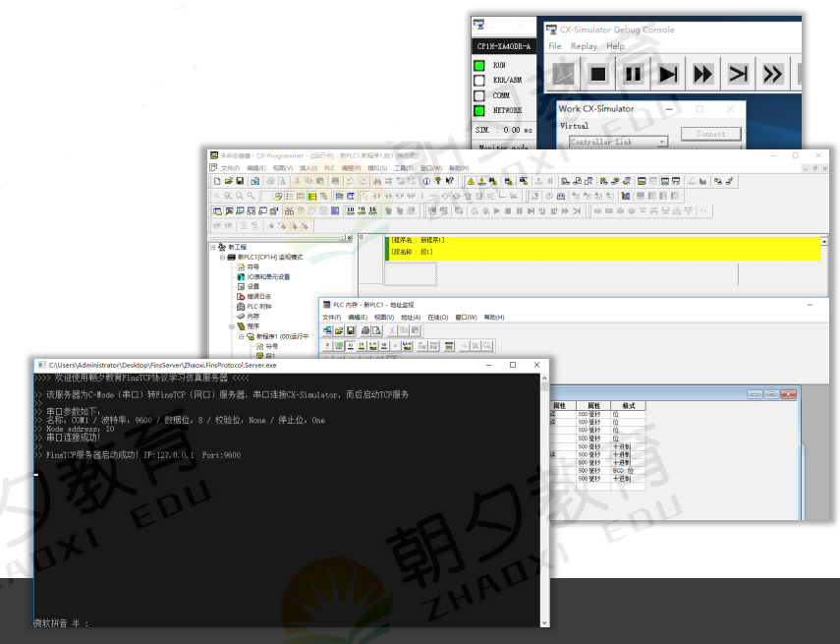
Task: Select the PLC 时钟 tree item
Action: click(x=259, y=307)
